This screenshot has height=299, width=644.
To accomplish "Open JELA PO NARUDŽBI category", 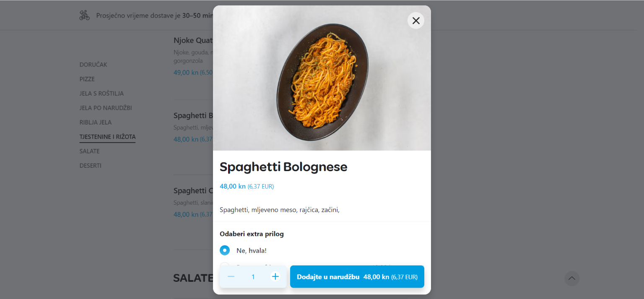I will coord(106,108).
